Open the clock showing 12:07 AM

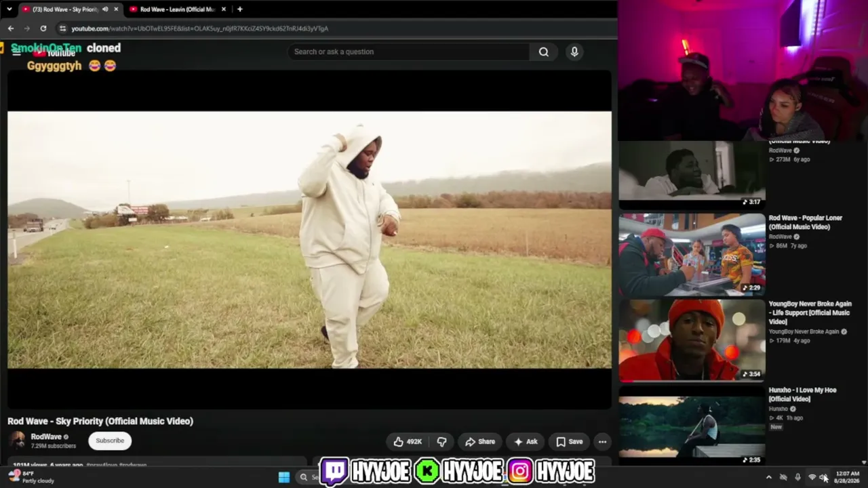pos(847,477)
